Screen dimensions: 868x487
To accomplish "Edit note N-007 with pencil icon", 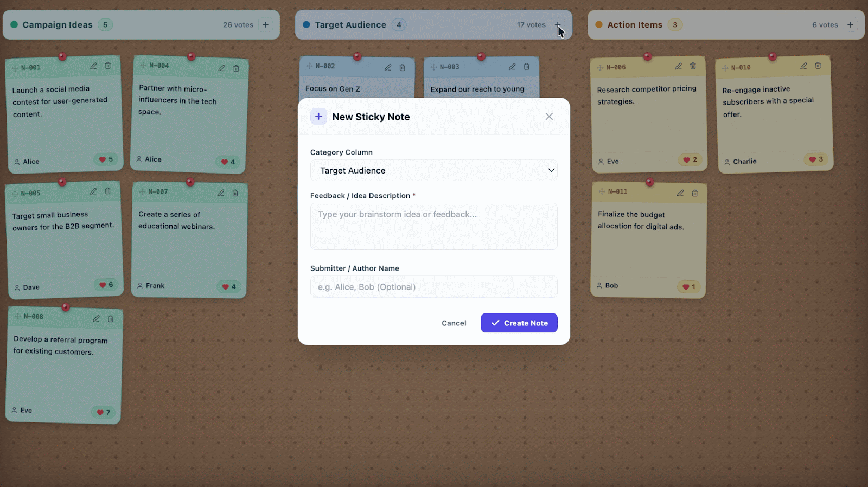I will tap(221, 193).
